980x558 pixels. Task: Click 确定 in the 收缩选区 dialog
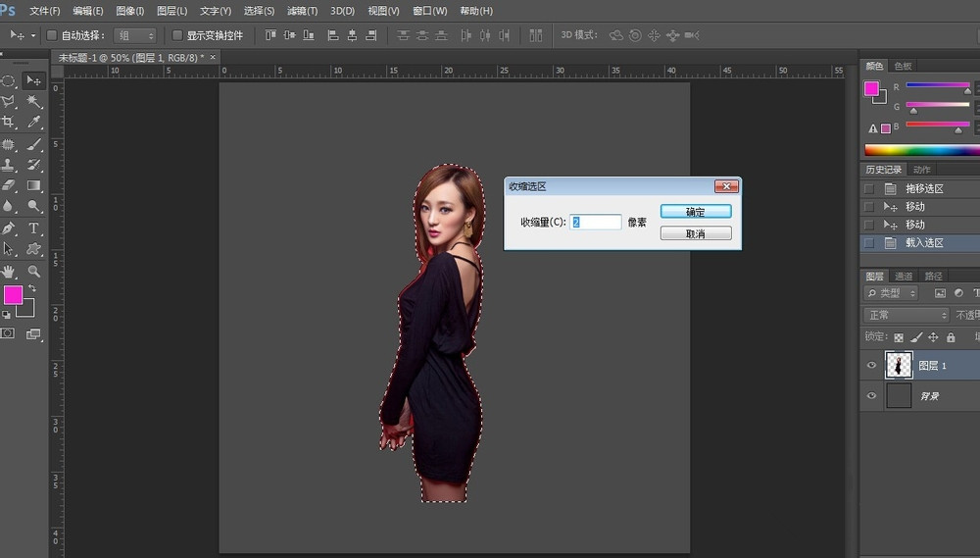696,212
